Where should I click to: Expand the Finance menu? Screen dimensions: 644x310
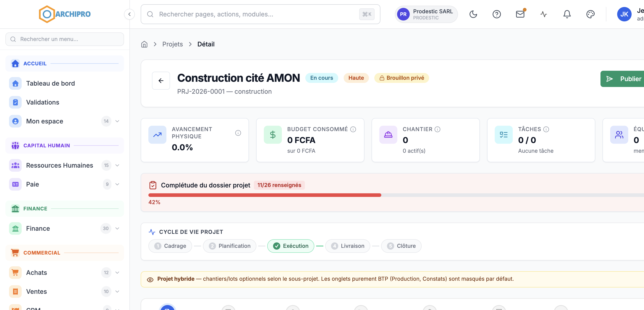point(117,229)
